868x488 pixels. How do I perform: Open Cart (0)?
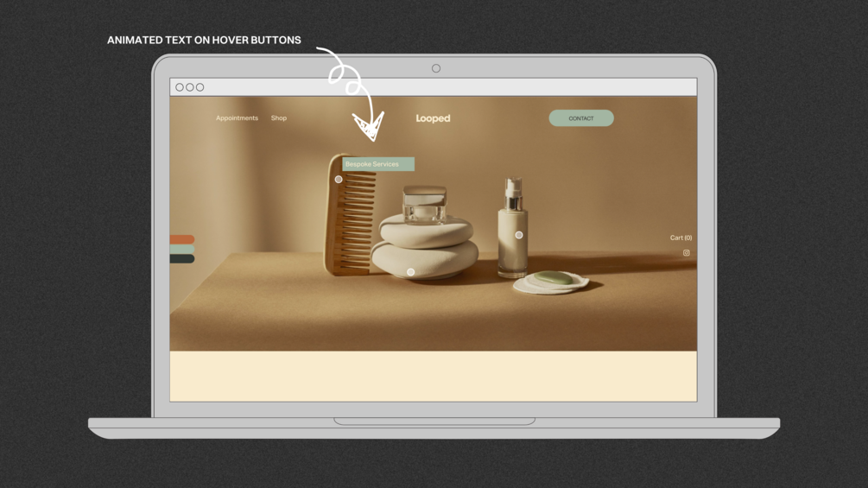[681, 238]
